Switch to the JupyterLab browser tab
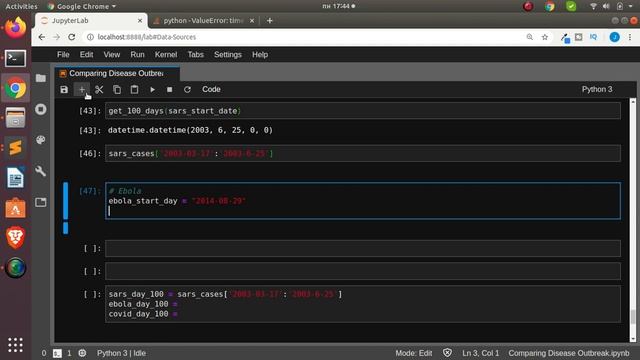Image resolution: width=640 pixels, height=360 pixels. point(91,20)
